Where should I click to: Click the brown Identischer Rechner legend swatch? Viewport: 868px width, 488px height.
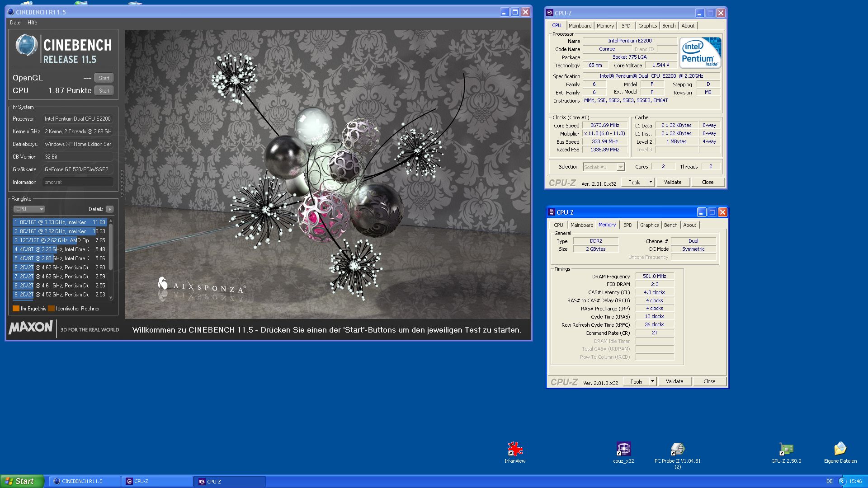(x=51, y=309)
